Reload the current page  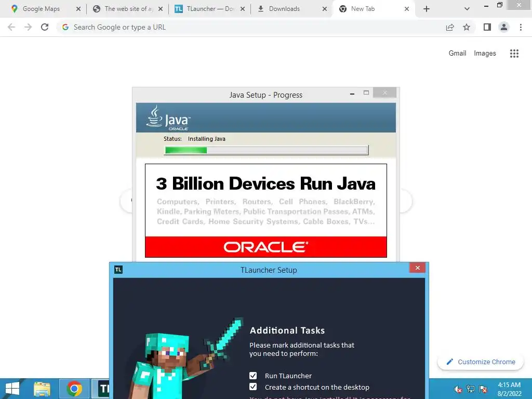[45, 27]
